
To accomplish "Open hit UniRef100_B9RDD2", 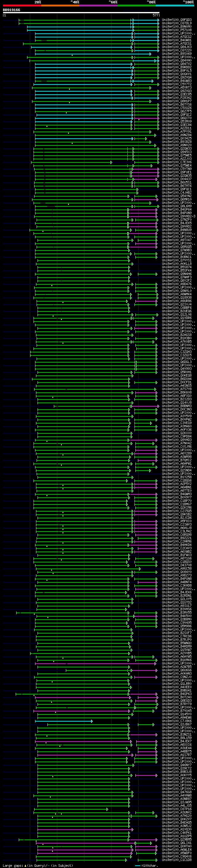I will (177, 67).
